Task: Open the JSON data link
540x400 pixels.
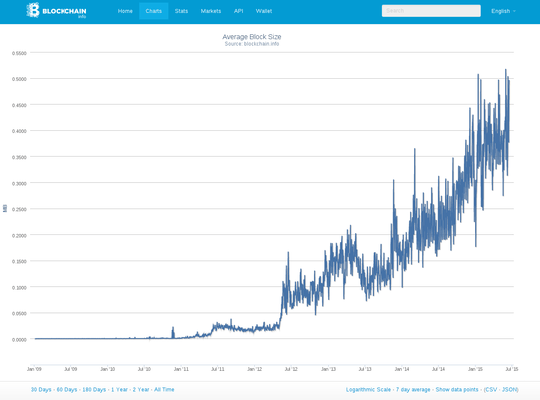Action: point(509,389)
